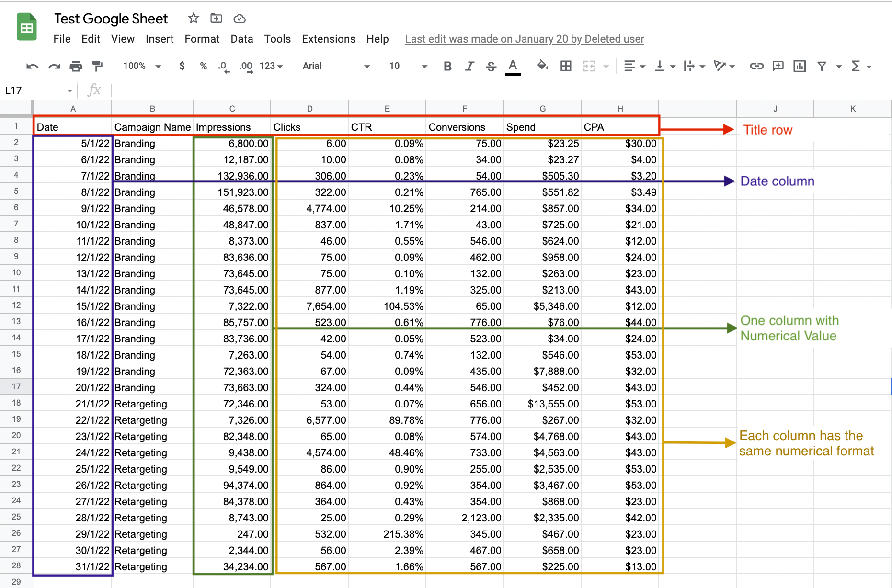892x588 pixels.
Task: Open the Extensions menu
Action: (x=328, y=39)
